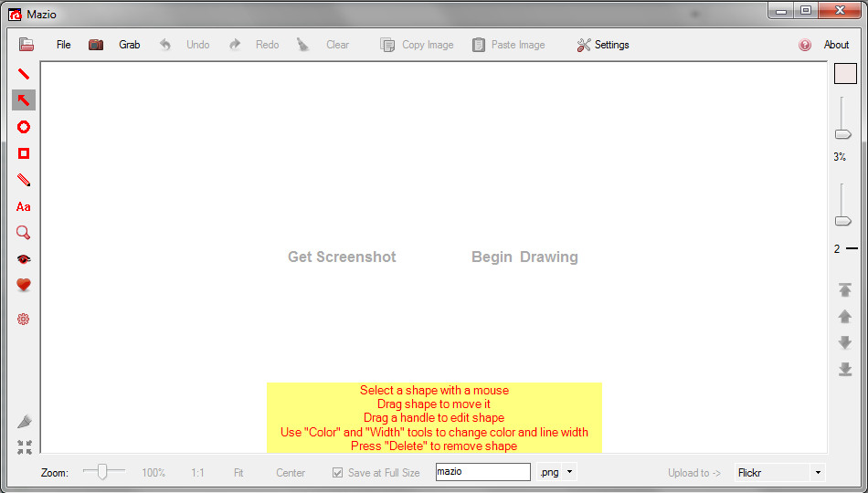
Task: Click the 3% opacity slider handle
Action: 843,134
